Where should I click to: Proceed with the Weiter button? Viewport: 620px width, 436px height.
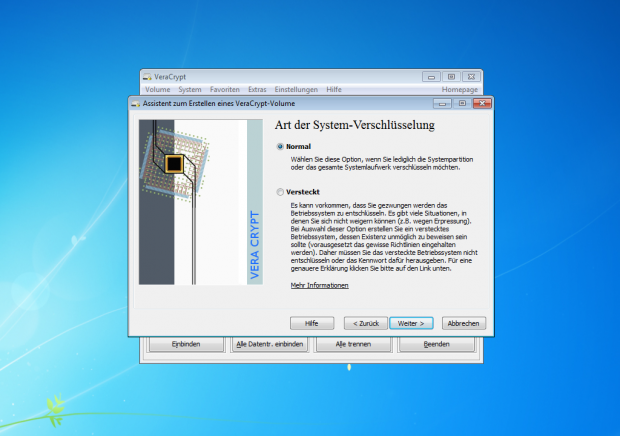[x=411, y=323]
